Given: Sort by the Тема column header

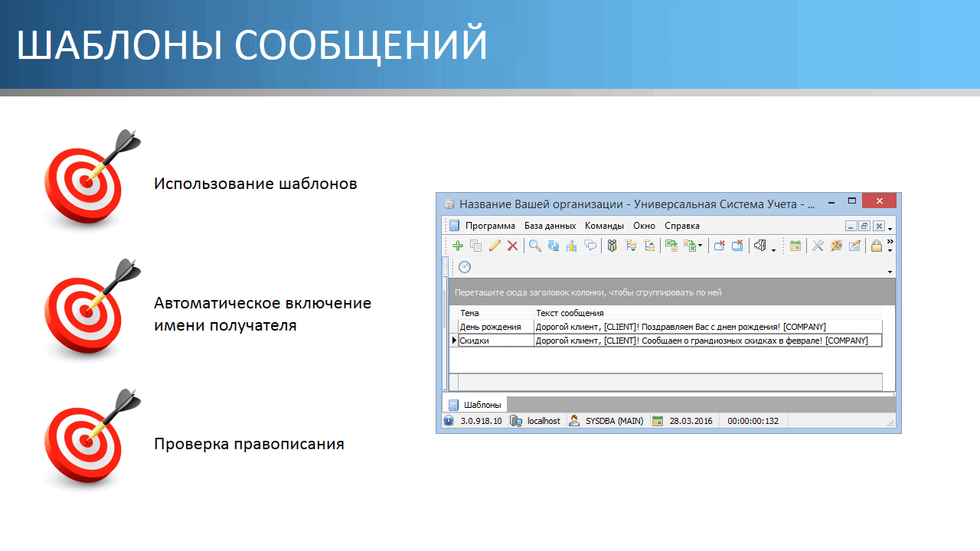Looking at the screenshot, I should pyautogui.click(x=495, y=313).
